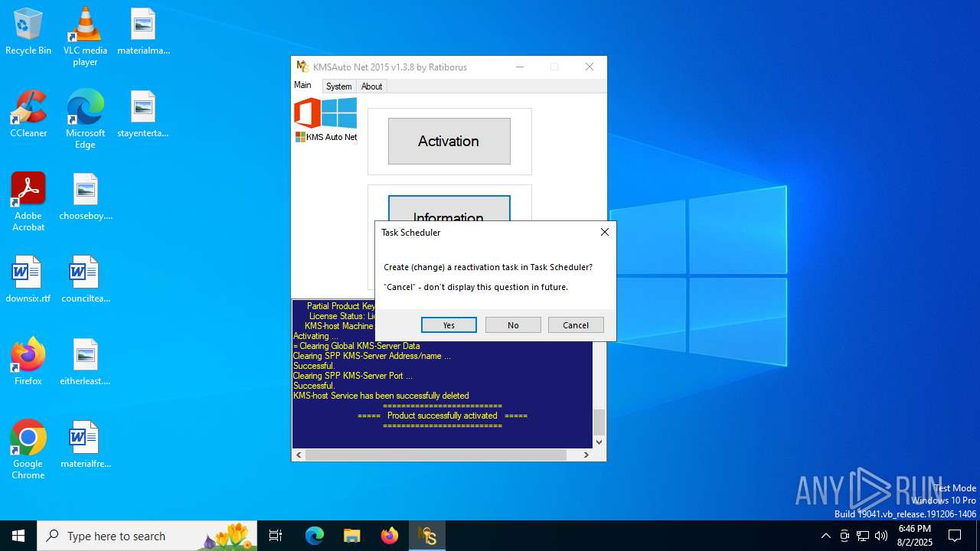Launch VLC media player shortcut

85,37
